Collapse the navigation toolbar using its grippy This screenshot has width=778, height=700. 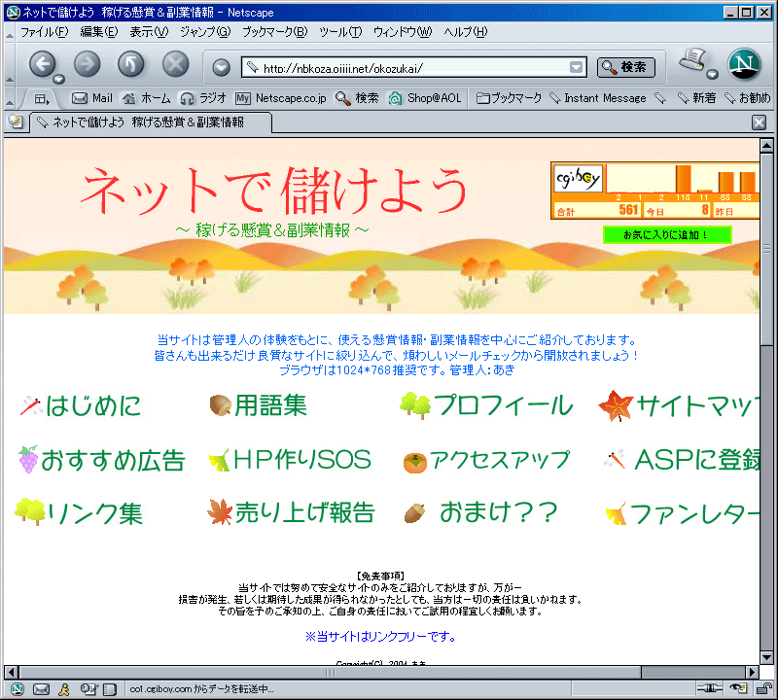[10, 64]
